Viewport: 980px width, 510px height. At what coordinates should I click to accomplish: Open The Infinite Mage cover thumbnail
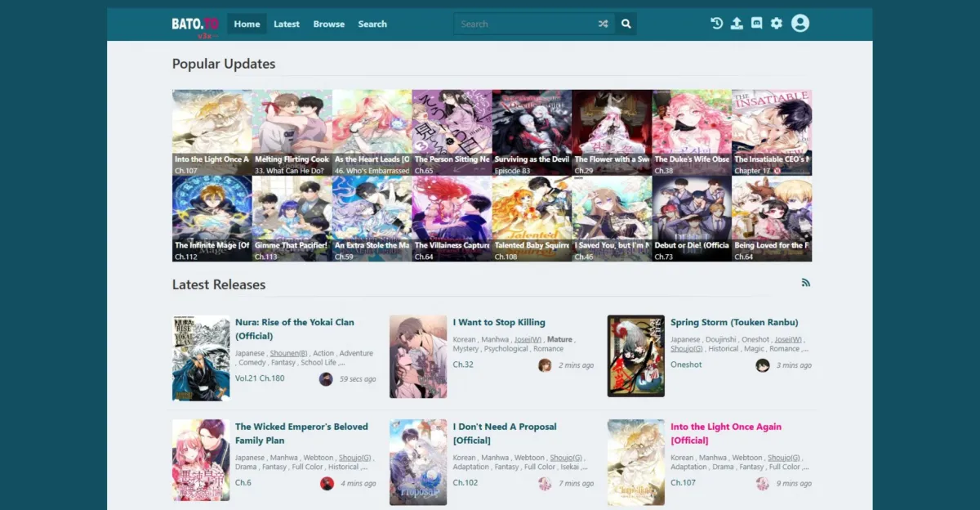[x=212, y=217]
